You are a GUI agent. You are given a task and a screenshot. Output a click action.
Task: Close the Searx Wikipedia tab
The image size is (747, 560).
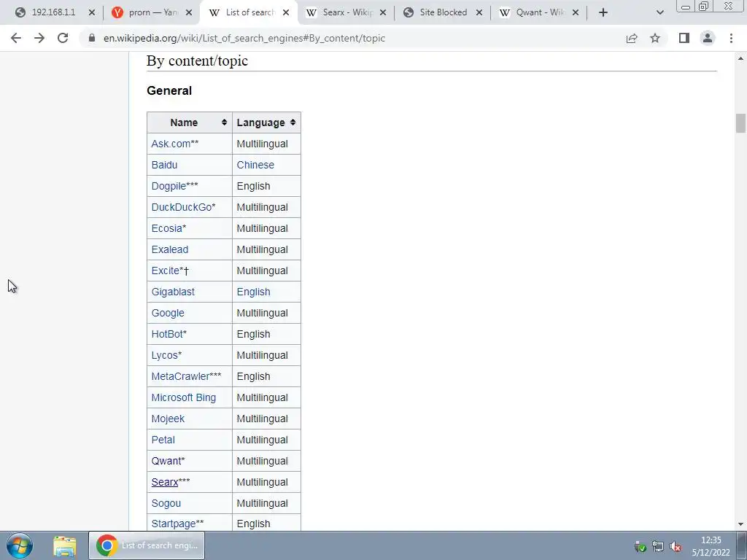383,12
